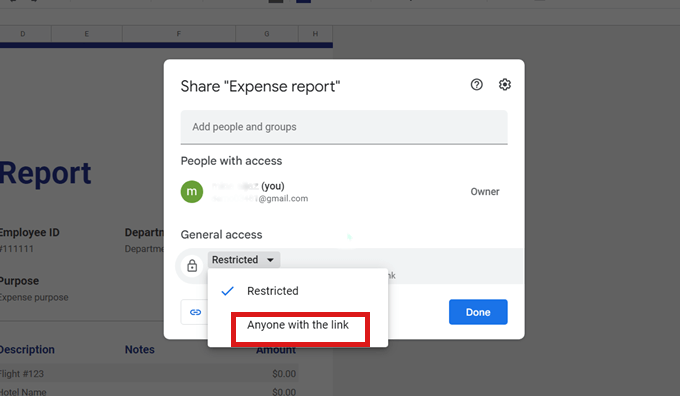The image size is (680, 396).
Task: Click the 'Description' column heading
Action: pyautogui.click(x=27, y=350)
